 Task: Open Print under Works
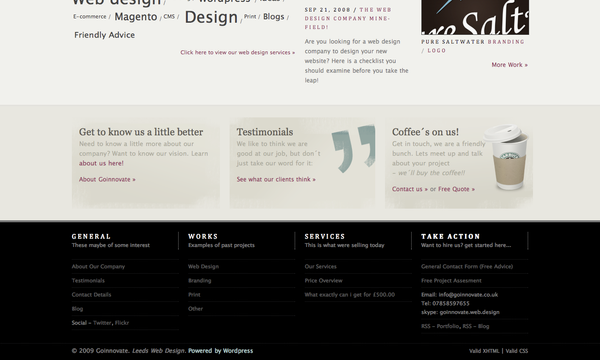(x=194, y=295)
